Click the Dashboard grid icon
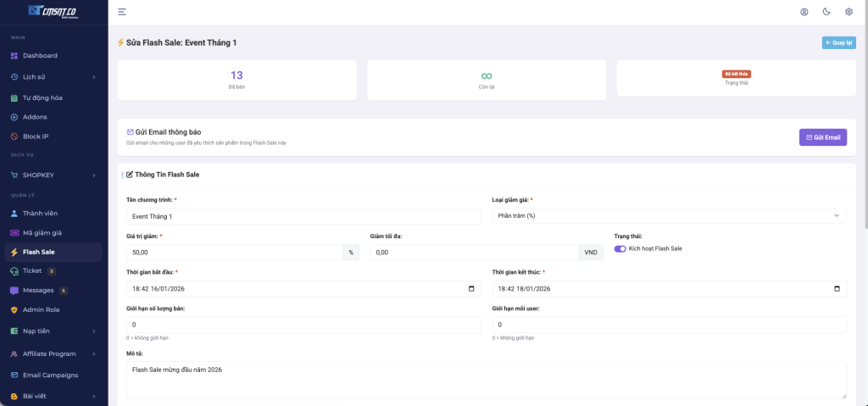 pyautogui.click(x=14, y=56)
